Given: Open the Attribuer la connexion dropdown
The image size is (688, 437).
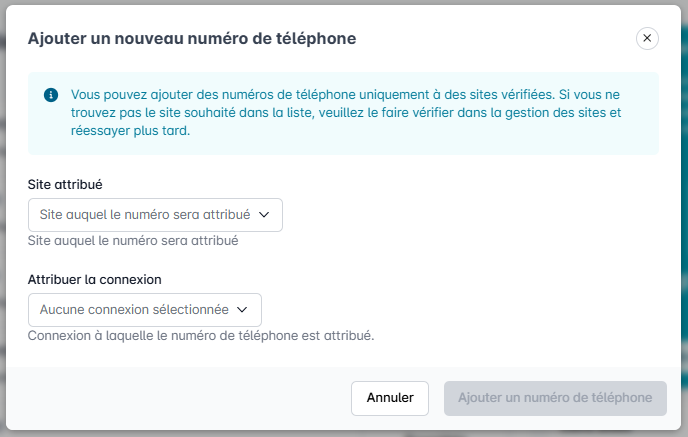Looking at the screenshot, I should point(145,310).
